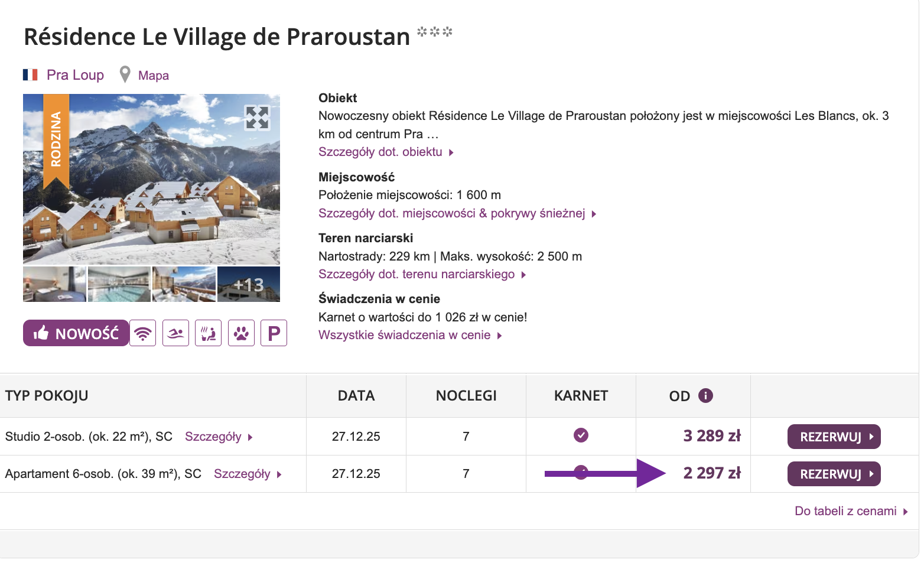Click the DATA column header
Screen dimensions: 924x566
[356, 395]
